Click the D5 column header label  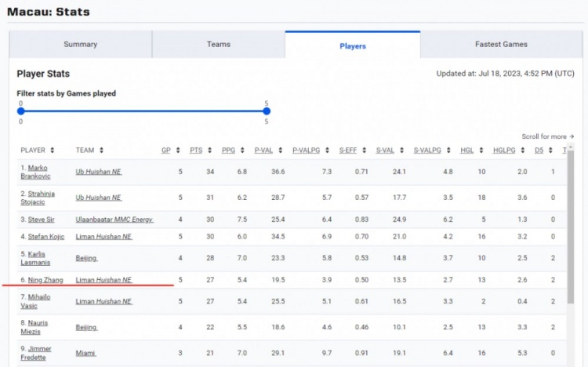539,150
